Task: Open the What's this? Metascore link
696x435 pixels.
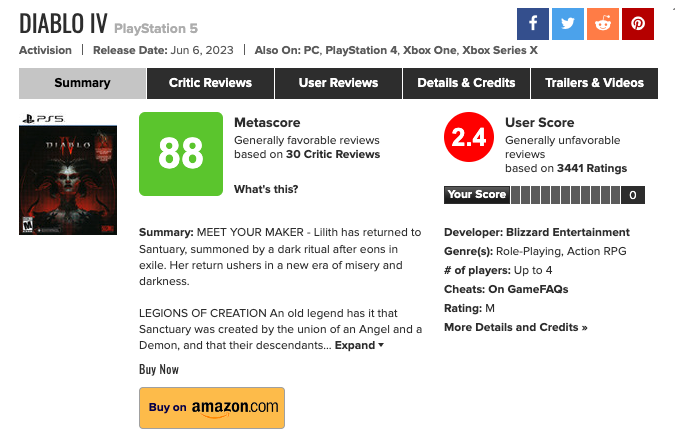Action: [x=266, y=189]
